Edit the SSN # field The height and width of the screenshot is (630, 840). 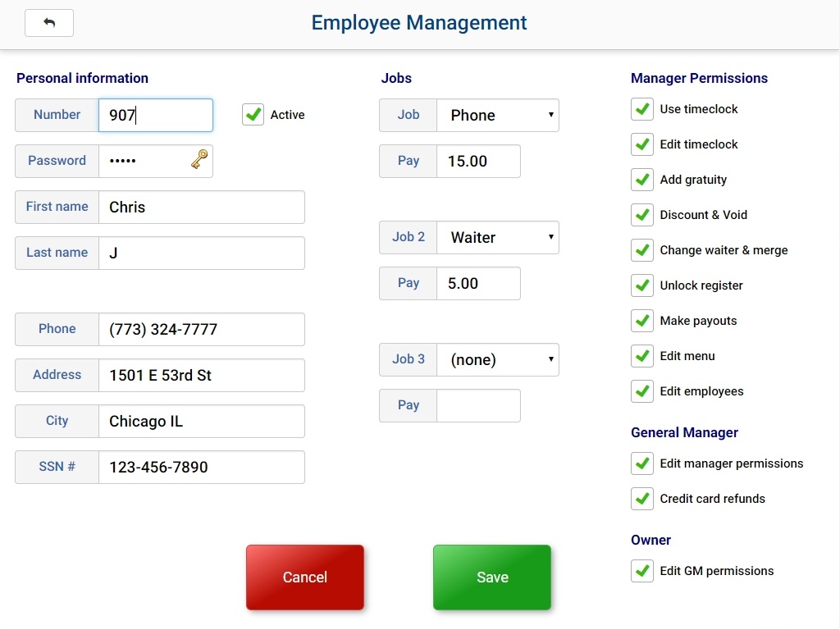(202, 467)
